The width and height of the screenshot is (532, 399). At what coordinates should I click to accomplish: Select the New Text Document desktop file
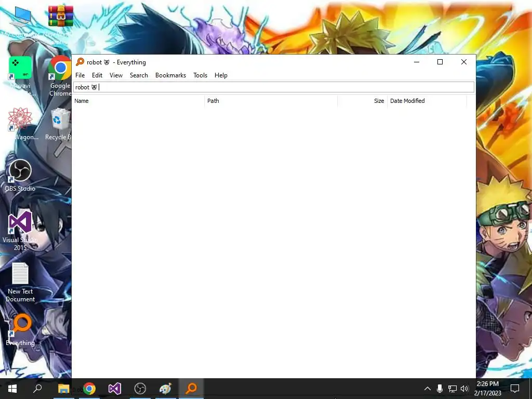20,282
